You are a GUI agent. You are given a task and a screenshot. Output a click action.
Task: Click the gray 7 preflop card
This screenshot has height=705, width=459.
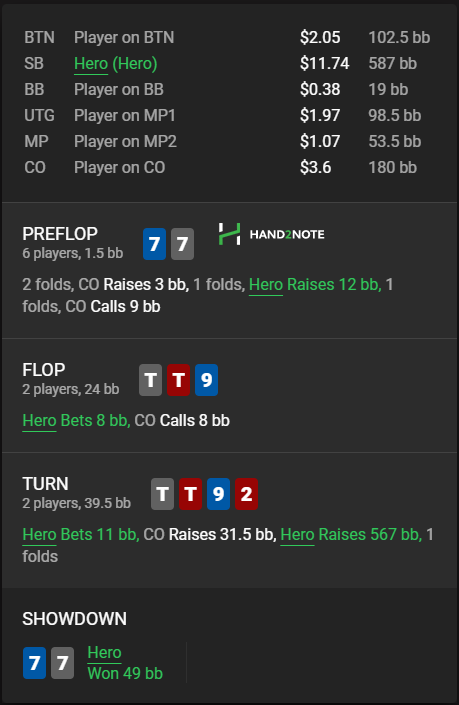click(183, 244)
